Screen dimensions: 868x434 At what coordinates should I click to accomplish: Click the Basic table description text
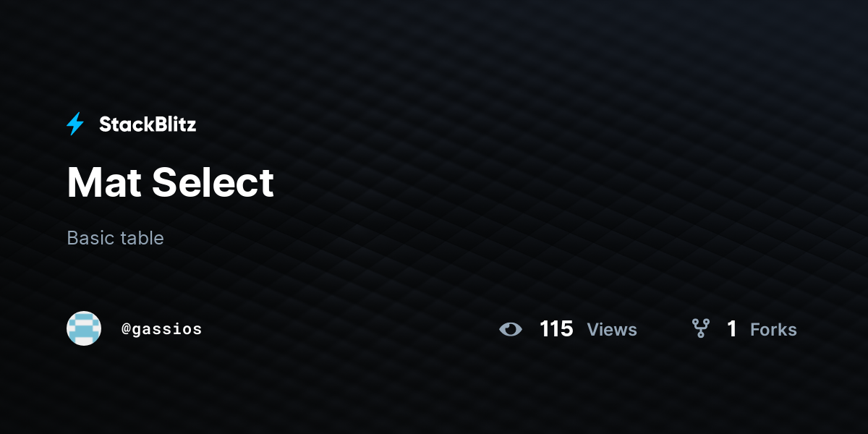pos(115,238)
